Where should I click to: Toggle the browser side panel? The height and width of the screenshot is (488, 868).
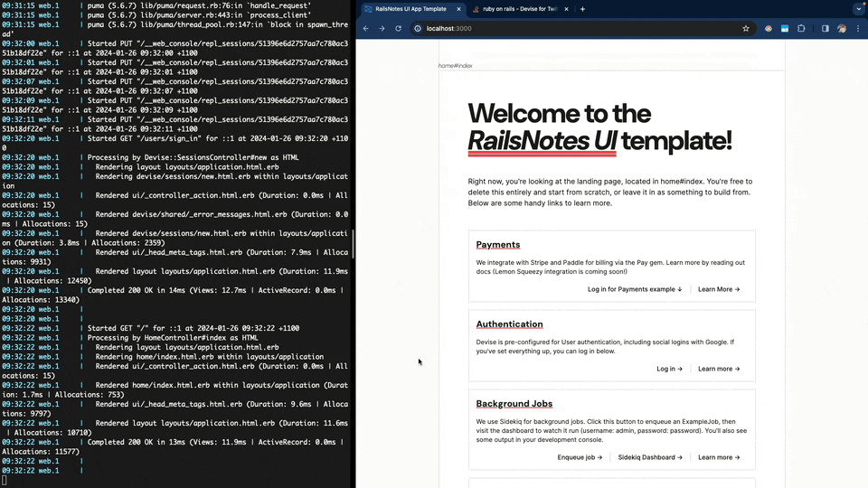click(826, 28)
